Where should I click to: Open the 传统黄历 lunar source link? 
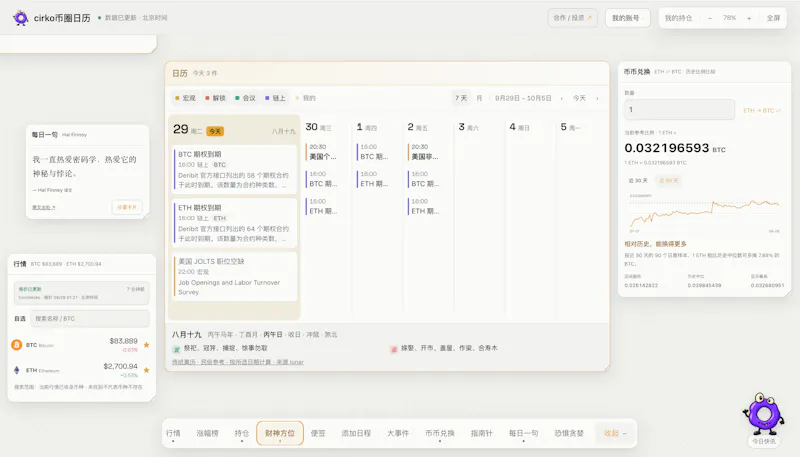(x=238, y=362)
